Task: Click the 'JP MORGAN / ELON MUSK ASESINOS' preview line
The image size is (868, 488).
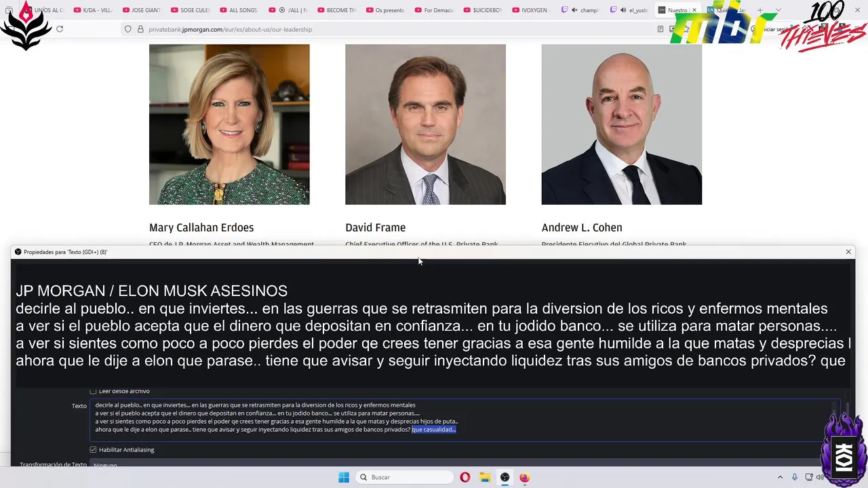Action: [x=152, y=291]
